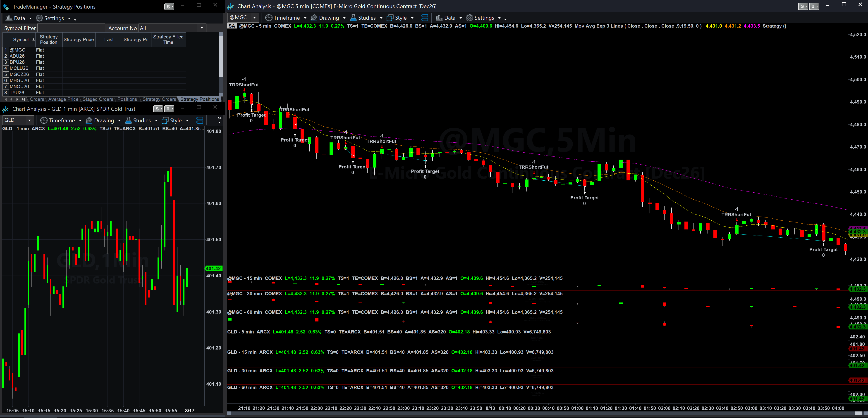
Task: Select the MNQU26 row in Strategy Positions
Action: [94, 86]
